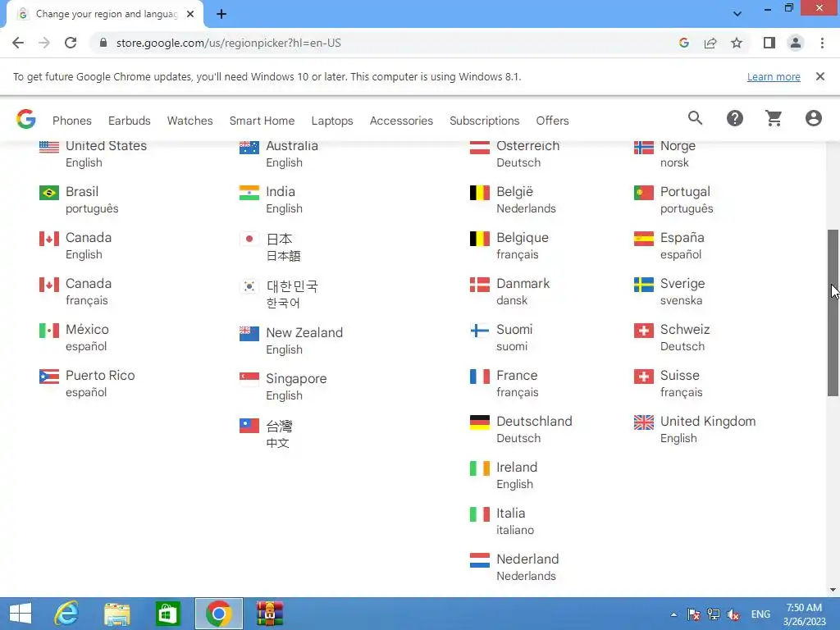Open the shopping cart icon
Image resolution: width=840 pixels, height=630 pixels.
[774, 118]
